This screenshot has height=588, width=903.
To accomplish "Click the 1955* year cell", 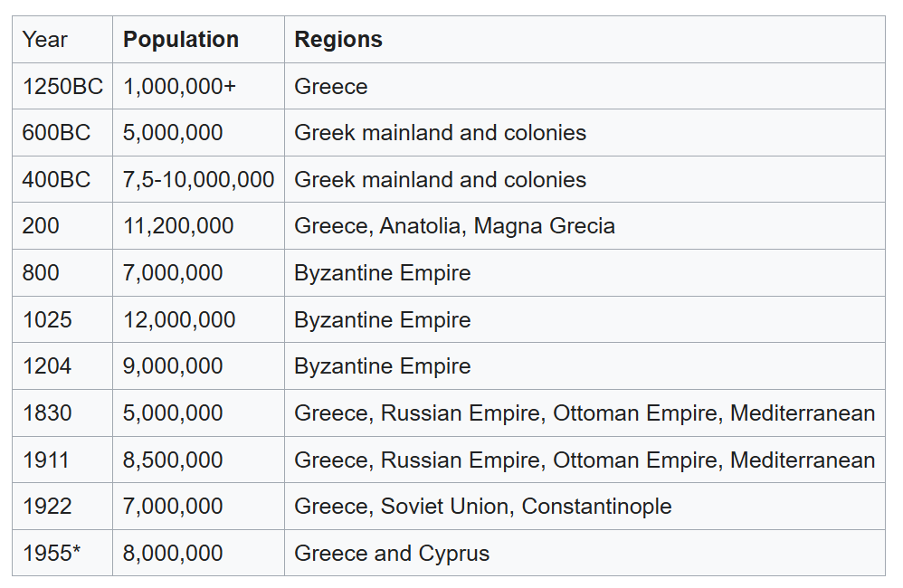I will click(52, 554).
